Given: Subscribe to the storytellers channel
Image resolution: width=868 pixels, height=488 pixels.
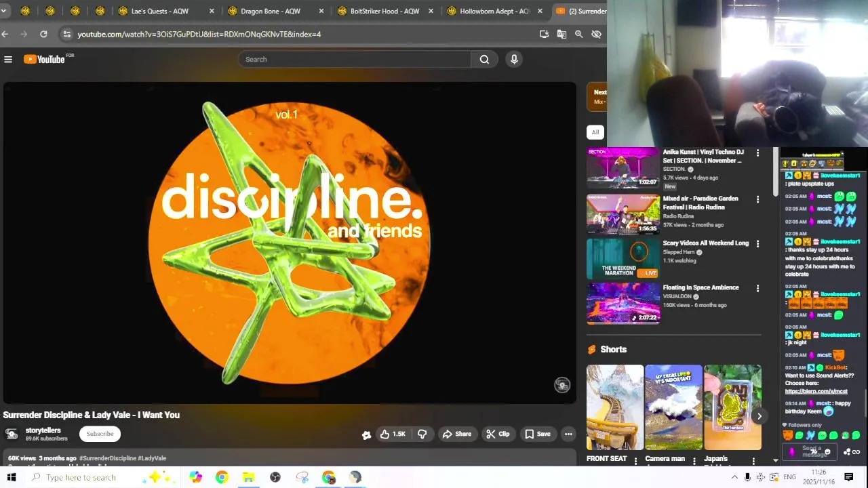Looking at the screenshot, I should [100, 434].
